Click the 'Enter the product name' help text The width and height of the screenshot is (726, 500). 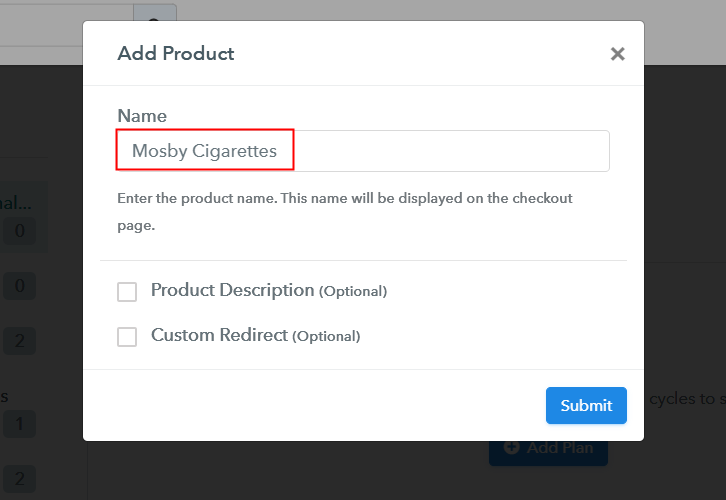pos(344,198)
